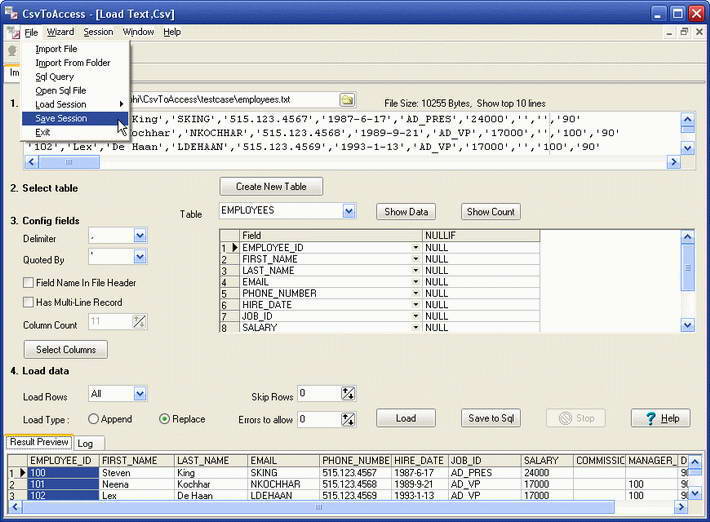Image resolution: width=710 pixels, height=522 pixels.
Task: Choose Open Sql File menu entry
Action: click(x=75, y=91)
